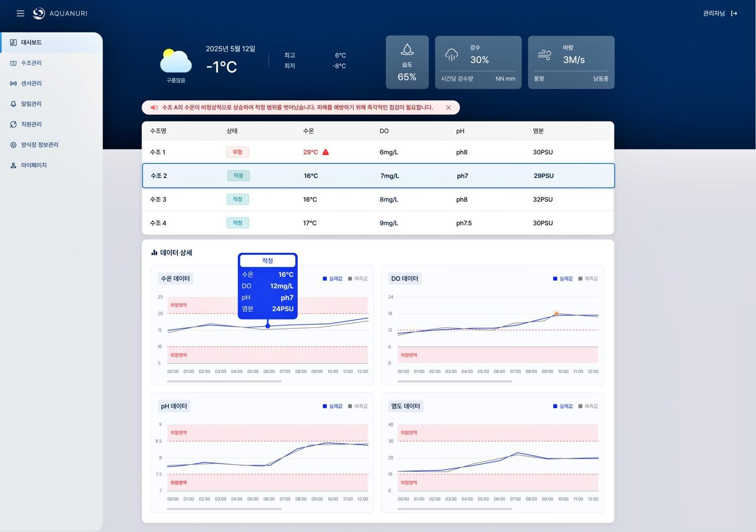756x532 pixels.
Task: Click the 위험 status badge for 수조 1
Action: pos(238,152)
